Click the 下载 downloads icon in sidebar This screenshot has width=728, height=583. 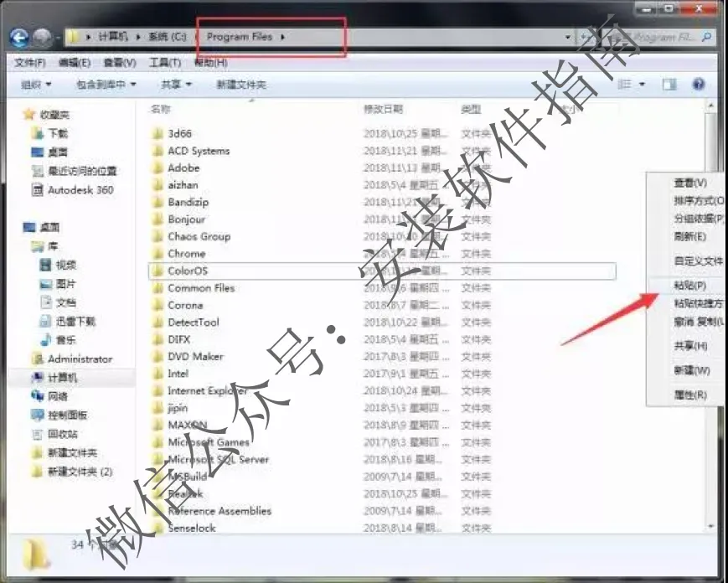click(x=38, y=134)
